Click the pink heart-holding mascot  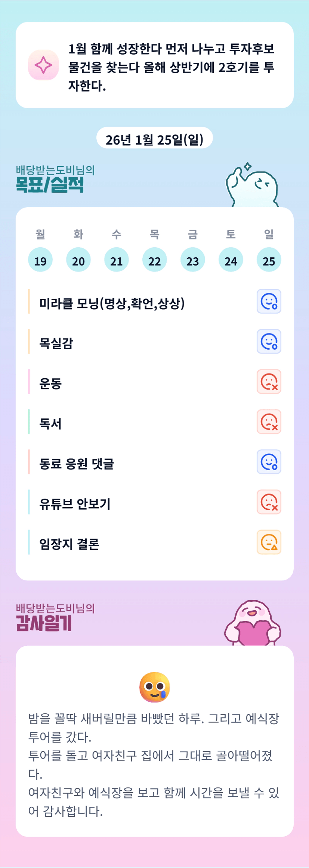click(253, 623)
